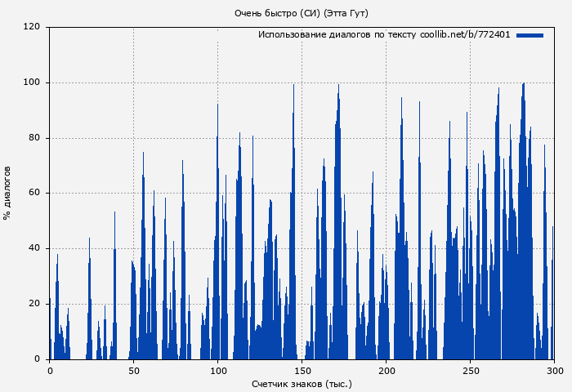
Task: Click the y-axis tick label 100
Action: point(32,82)
